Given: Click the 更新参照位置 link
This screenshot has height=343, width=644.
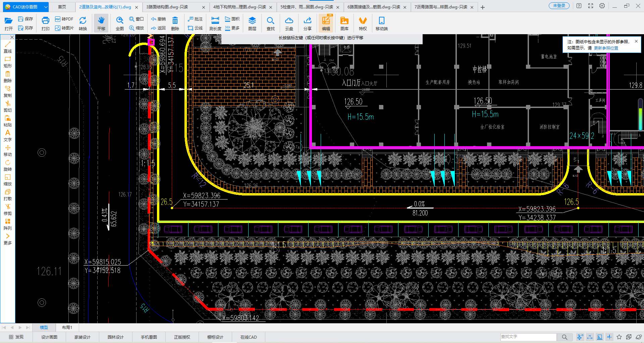Looking at the screenshot, I should click(x=606, y=48).
